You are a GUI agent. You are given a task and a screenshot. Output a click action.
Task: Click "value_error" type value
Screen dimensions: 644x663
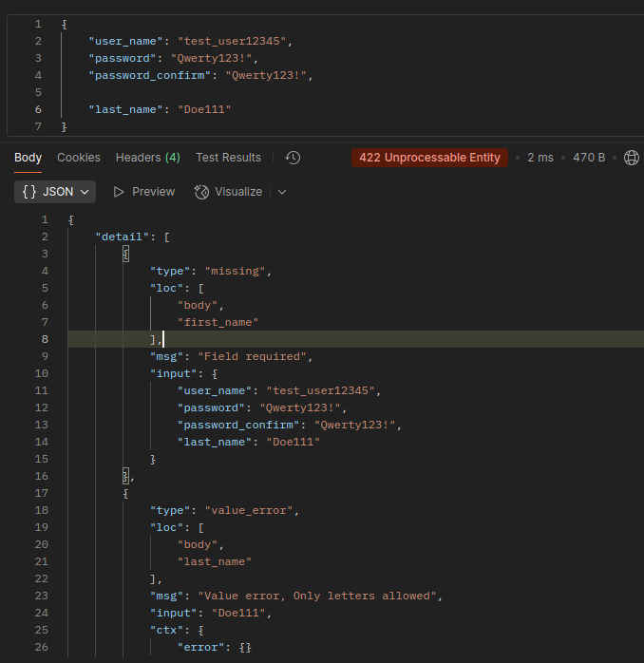[x=249, y=510]
